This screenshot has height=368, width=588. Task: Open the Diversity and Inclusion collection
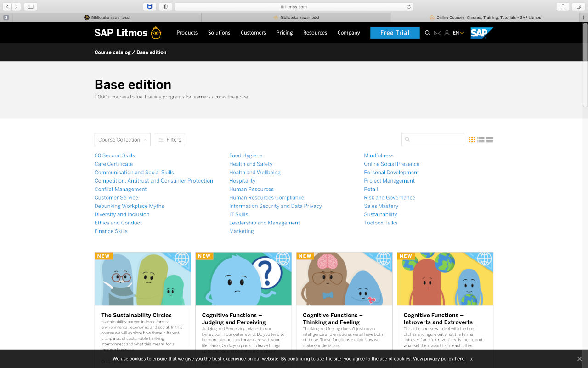point(122,214)
